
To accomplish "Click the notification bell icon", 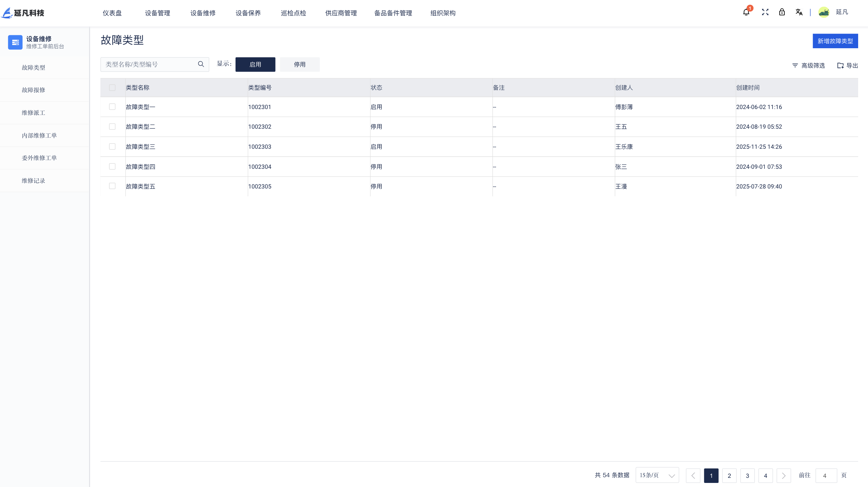I will coord(746,12).
